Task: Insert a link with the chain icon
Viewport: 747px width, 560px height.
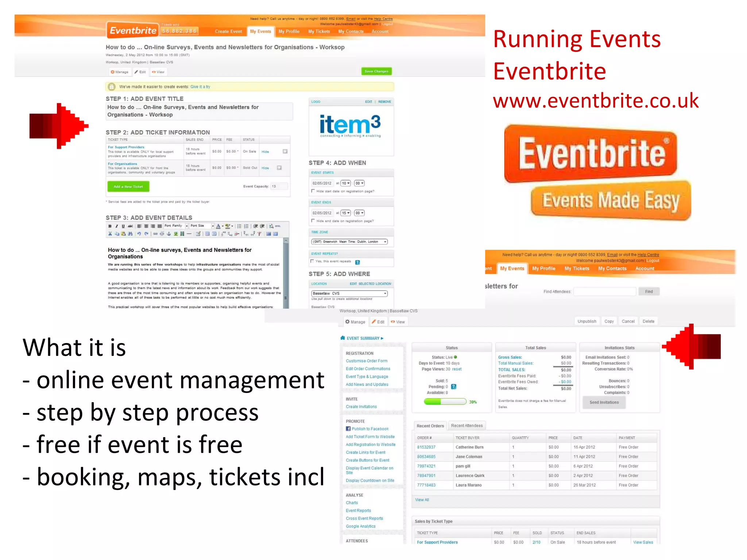Action: pos(155,234)
